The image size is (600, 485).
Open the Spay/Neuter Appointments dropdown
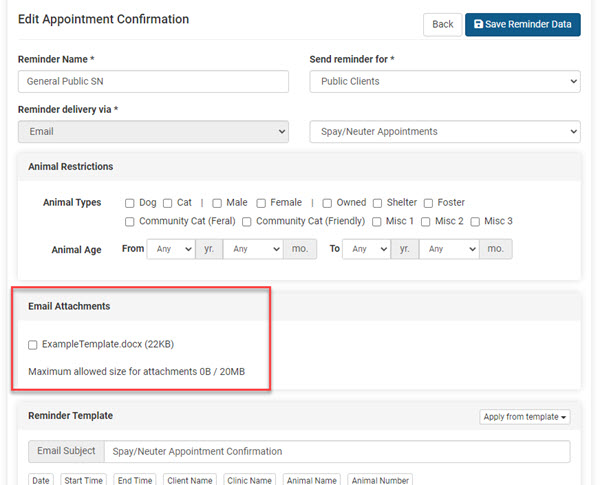(x=443, y=131)
